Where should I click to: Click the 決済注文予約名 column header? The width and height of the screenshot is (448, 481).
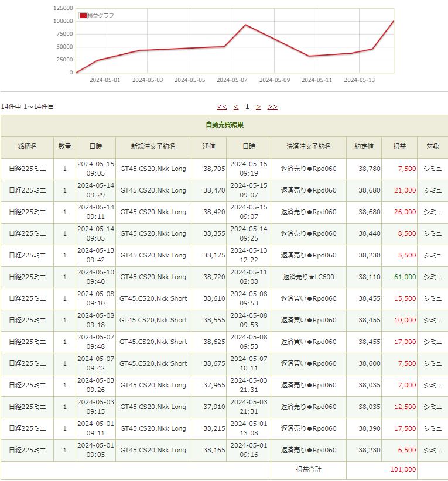point(309,147)
